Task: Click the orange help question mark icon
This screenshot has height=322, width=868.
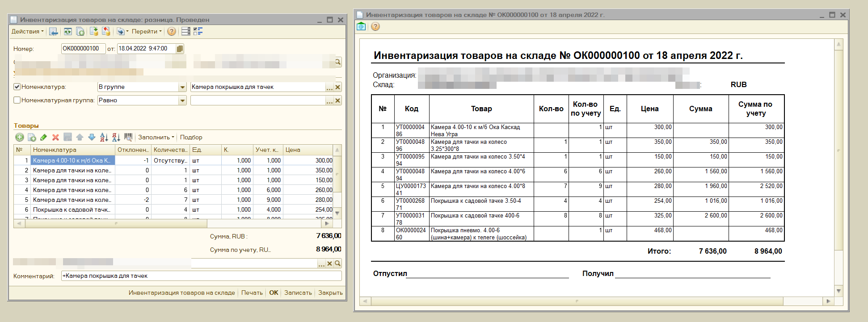Action: tap(171, 31)
